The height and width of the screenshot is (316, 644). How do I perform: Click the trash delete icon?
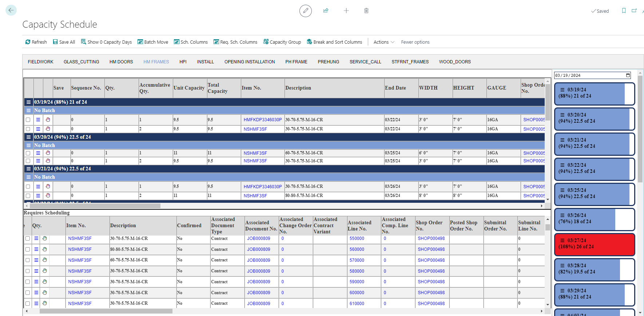click(366, 11)
